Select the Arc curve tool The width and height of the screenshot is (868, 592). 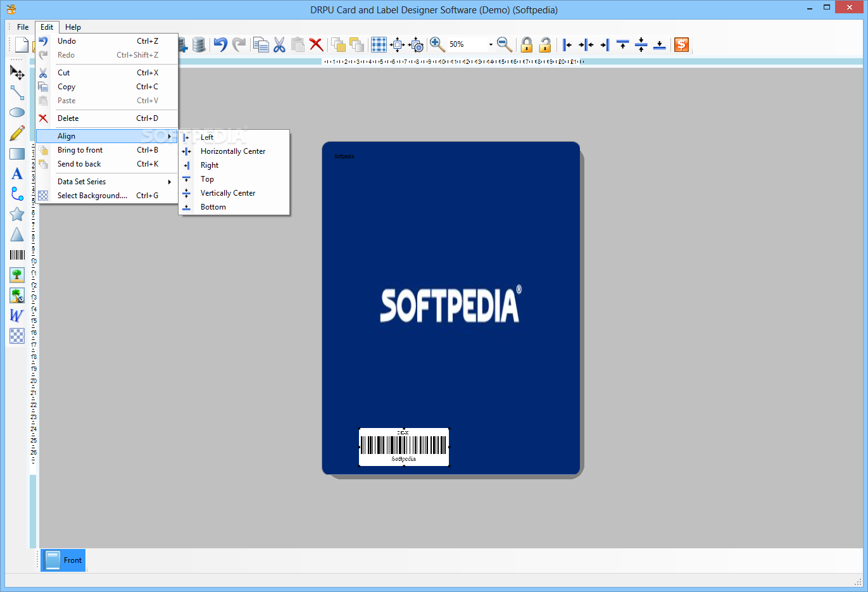pyautogui.click(x=17, y=194)
